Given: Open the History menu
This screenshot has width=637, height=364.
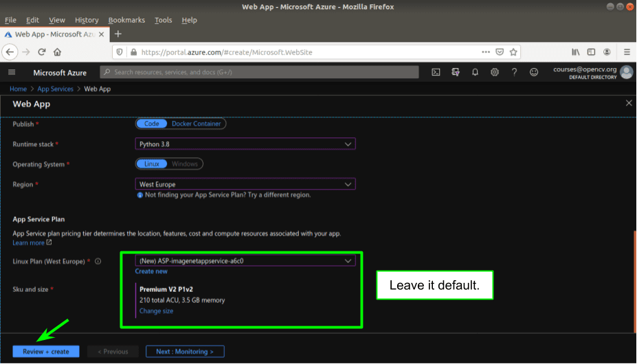Looking at the screenshot, I should (87, 20).
